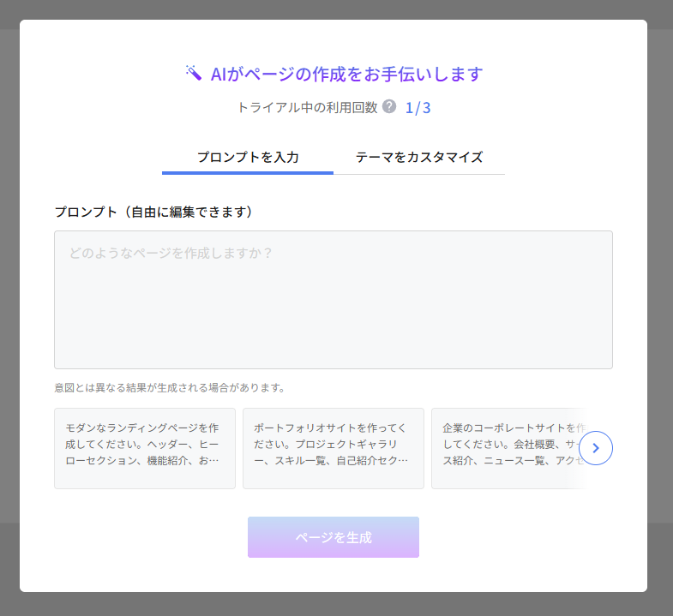Viewport: 673px width, 616px height.
Task: Choose the portfolio site prompt suggestion
Action: 333,448
